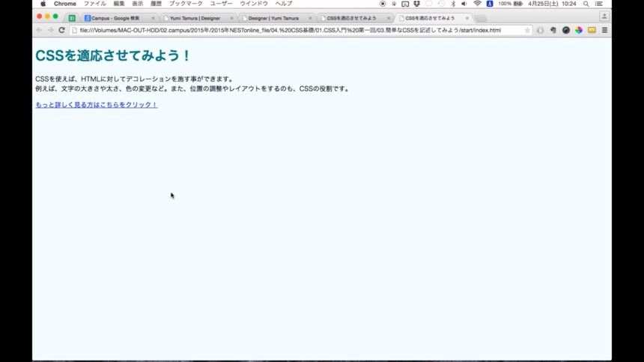
Task: Click the address bar URL field
Action: (300, 30)
